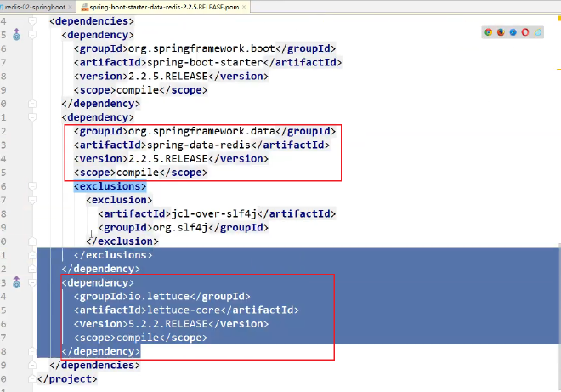561x392 pixels.
Task: Click the highlighted opening exclusions tag
Action: (110, 186)
